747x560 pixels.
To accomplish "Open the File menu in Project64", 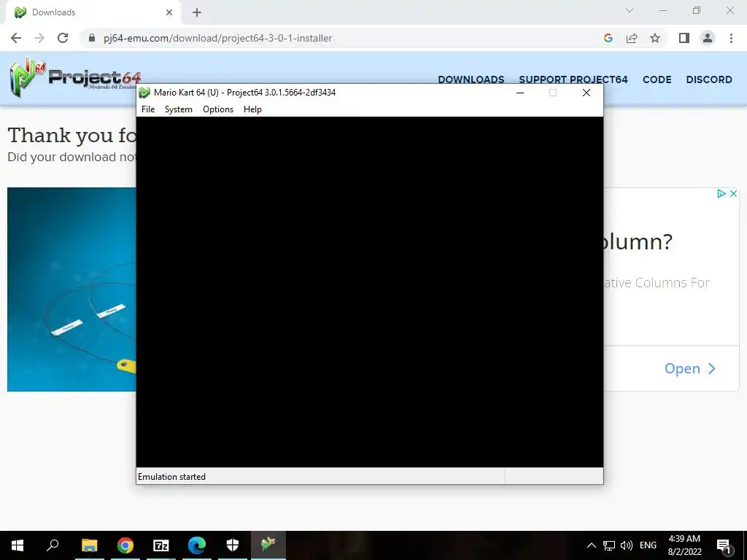I will tap(148, 109).
